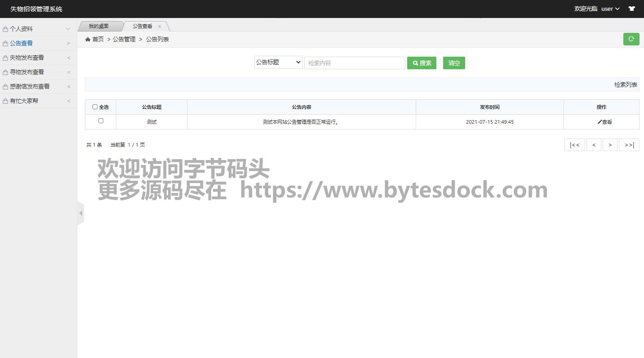The height and width of the screenshot is (358, 644).
Task: Go to the next page
Action: (x=610, y=145)
